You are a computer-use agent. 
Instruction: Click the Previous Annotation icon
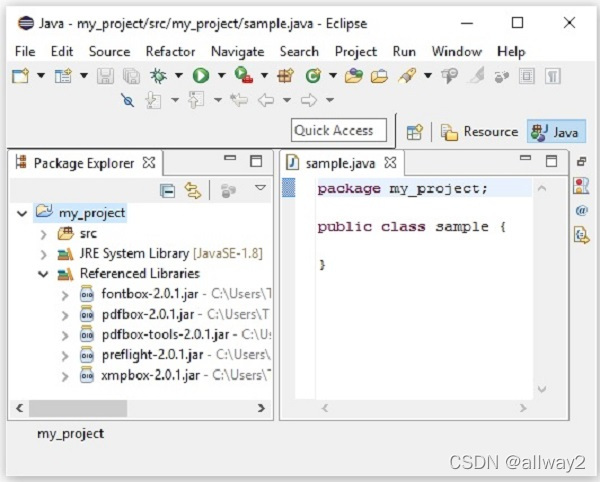[196, 100]
